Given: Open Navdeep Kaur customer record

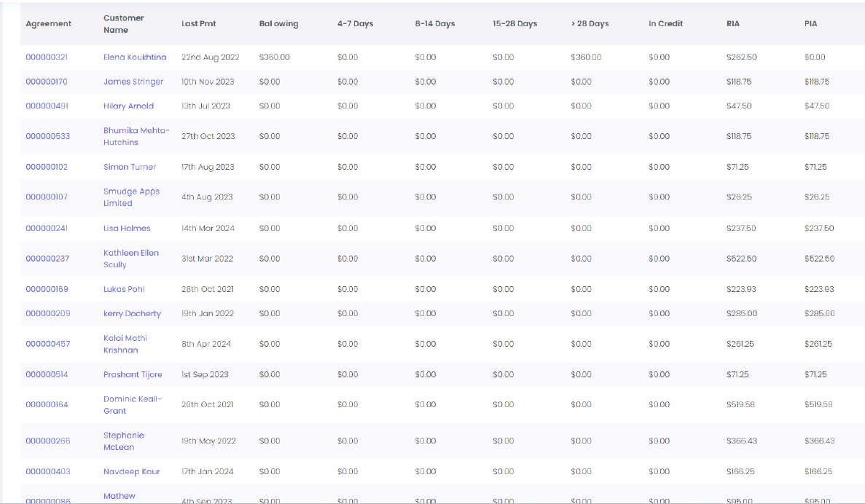Looking at the screenshot, I should (132, 471).
